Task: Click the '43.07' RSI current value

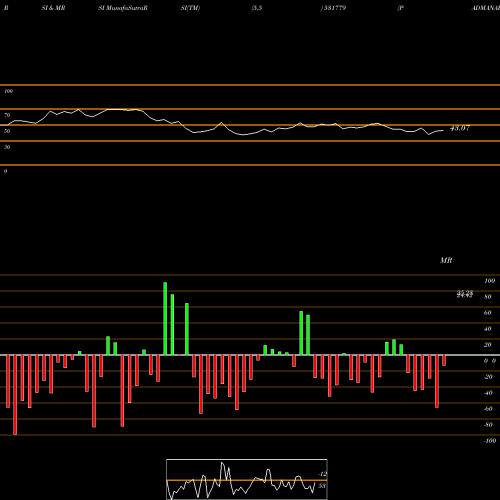Action: [x=460, y=128]
